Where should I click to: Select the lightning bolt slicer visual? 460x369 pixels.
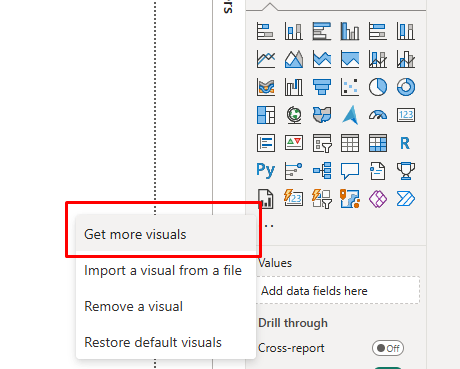pos(322,199)
